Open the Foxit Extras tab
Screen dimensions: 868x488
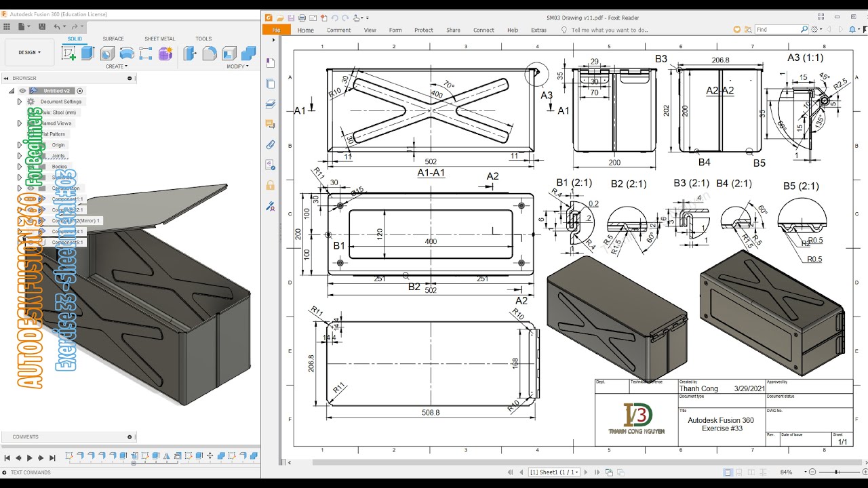[x=538, y=30]
